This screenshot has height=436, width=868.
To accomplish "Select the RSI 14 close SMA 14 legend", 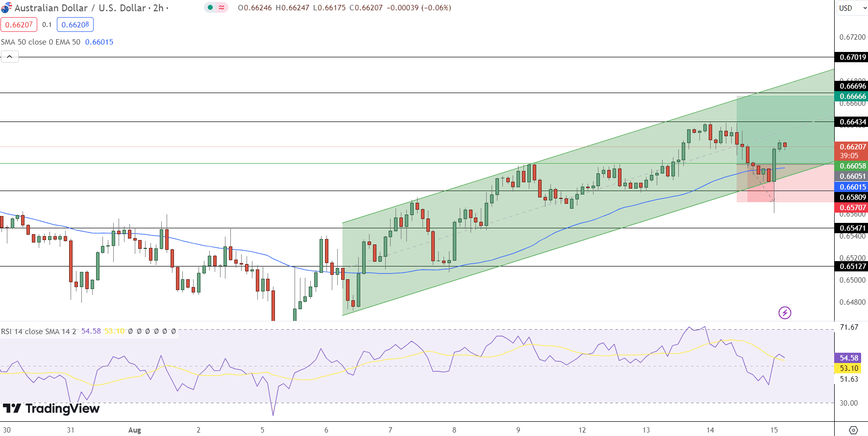I will click(39, 332).
